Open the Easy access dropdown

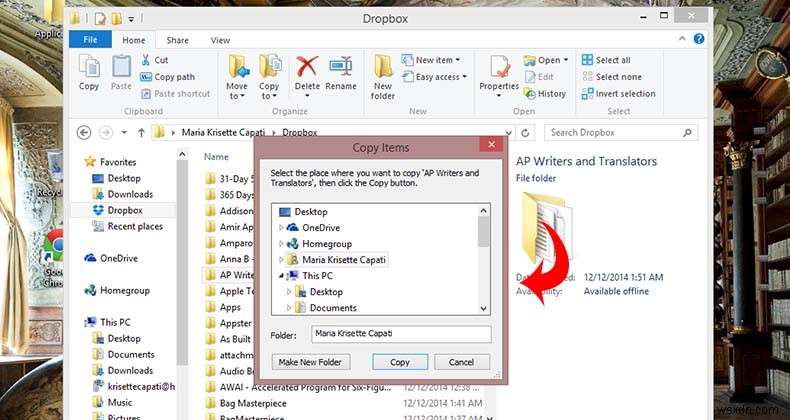click(434, 77)
